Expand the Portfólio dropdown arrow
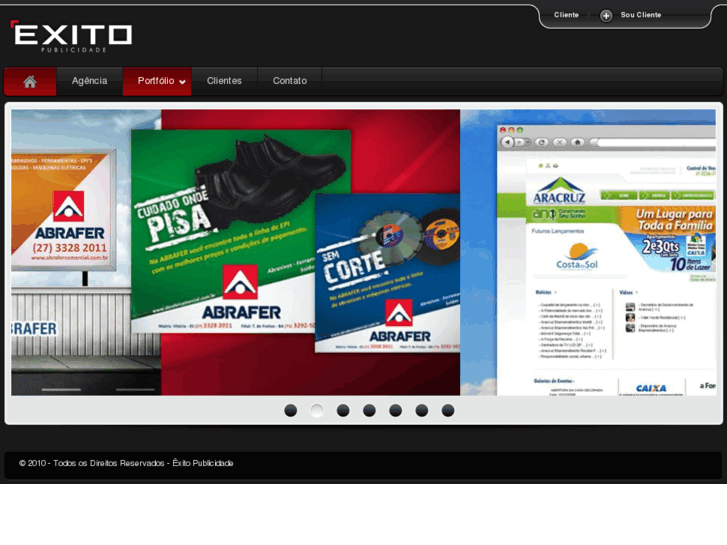 (183, 82)
